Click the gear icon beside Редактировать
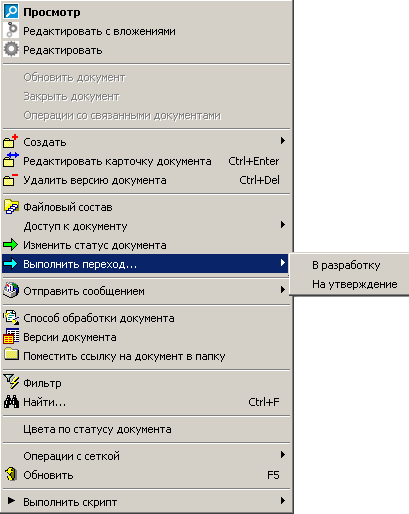The width and height of the screenshot is (409, 514). (11, 50)
